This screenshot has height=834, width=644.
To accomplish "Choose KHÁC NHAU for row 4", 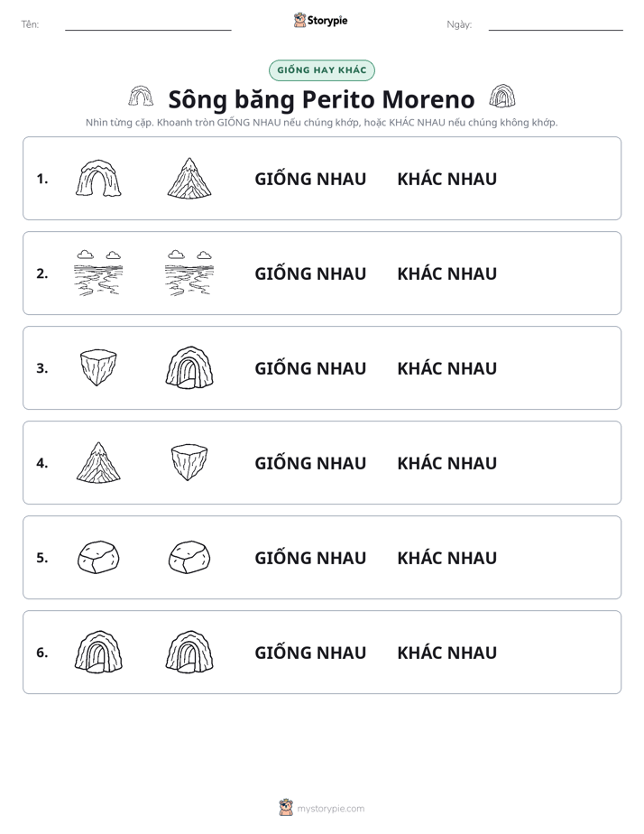I will click(x=446, y=463).
